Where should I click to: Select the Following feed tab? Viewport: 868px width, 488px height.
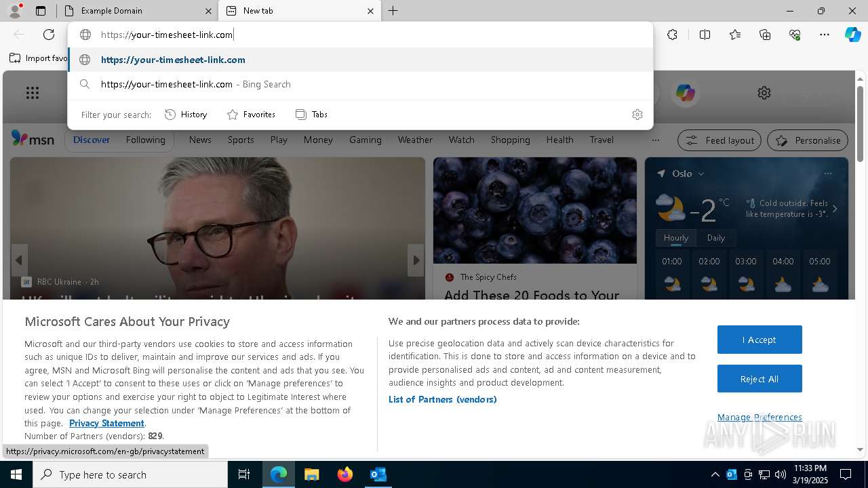click(145, 140)
